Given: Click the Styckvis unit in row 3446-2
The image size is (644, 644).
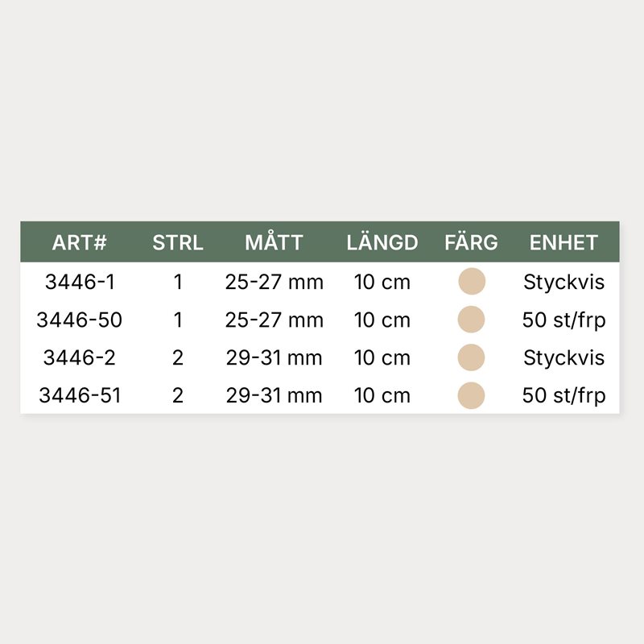Looking at the screenshot, I should tap(563, 357).
